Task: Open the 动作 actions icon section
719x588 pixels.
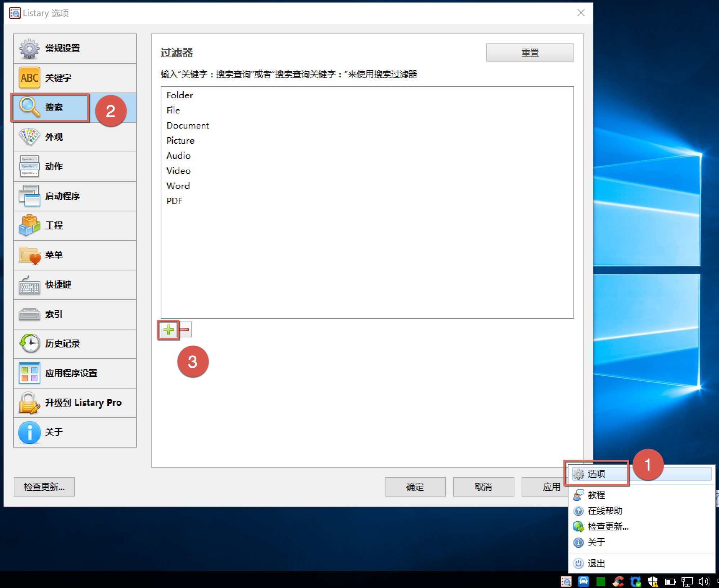Action: 75,167
